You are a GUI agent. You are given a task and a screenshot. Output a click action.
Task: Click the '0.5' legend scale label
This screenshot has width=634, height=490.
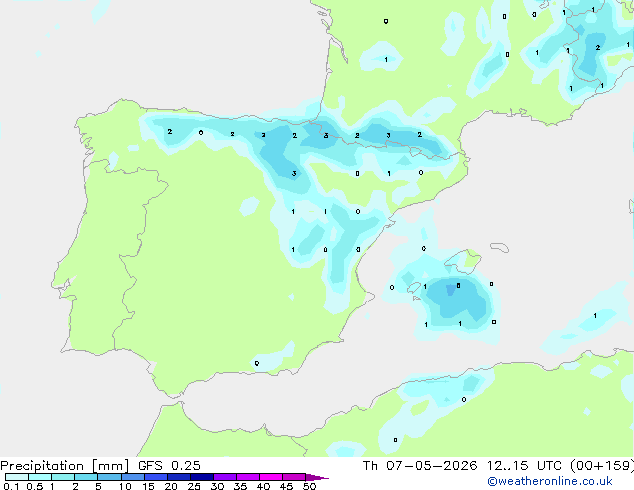tap(35, 486)
